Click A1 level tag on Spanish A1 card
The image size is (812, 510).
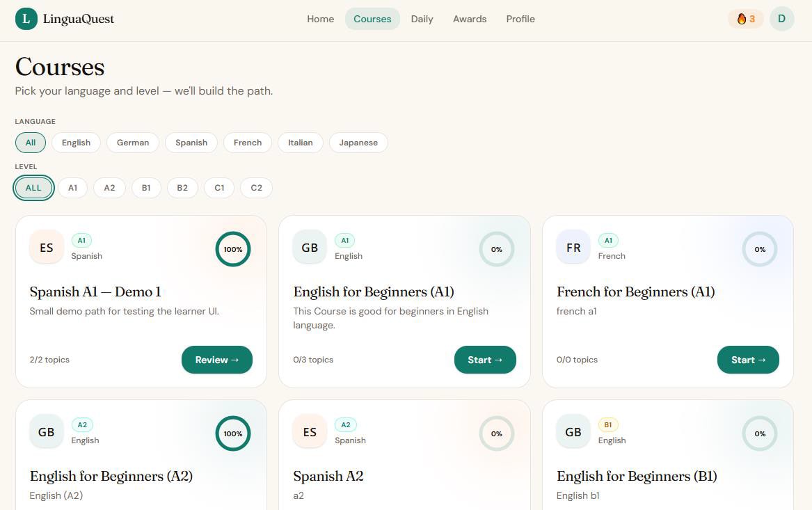[x=81, y=240]
